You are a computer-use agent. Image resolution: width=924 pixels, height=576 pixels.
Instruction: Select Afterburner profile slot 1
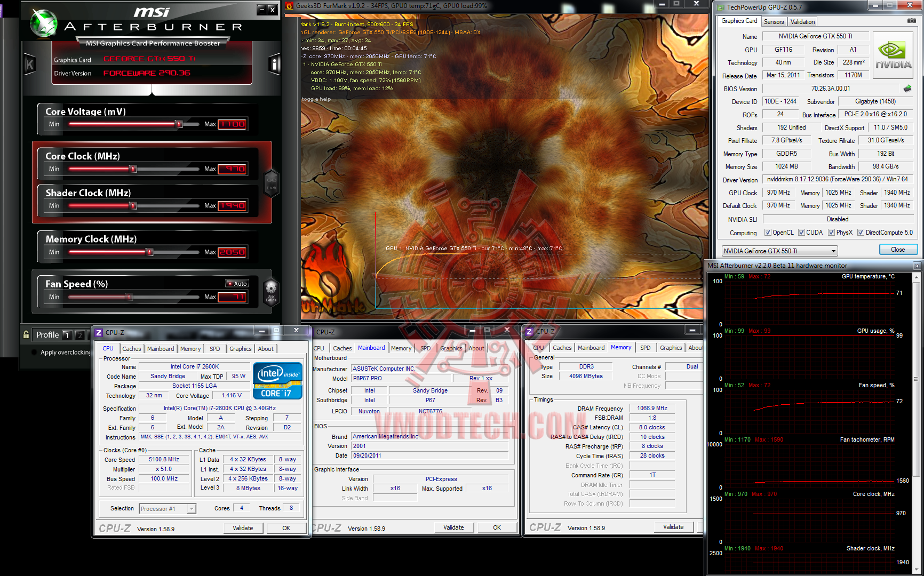click(67, 335)
